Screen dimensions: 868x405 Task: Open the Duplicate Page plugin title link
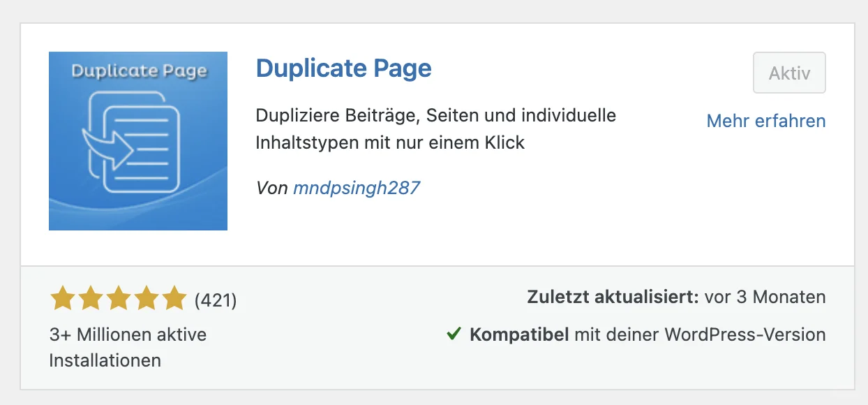pos(343,68)
